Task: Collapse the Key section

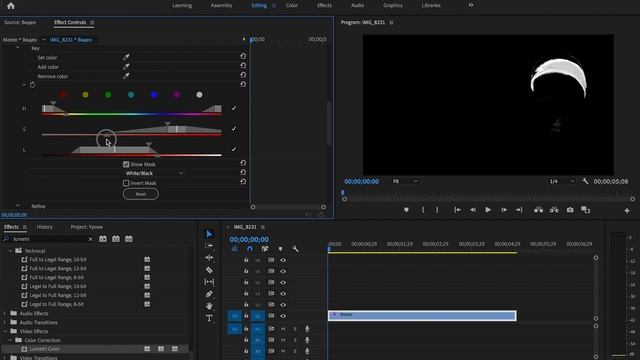Action: tap(18, 48)
